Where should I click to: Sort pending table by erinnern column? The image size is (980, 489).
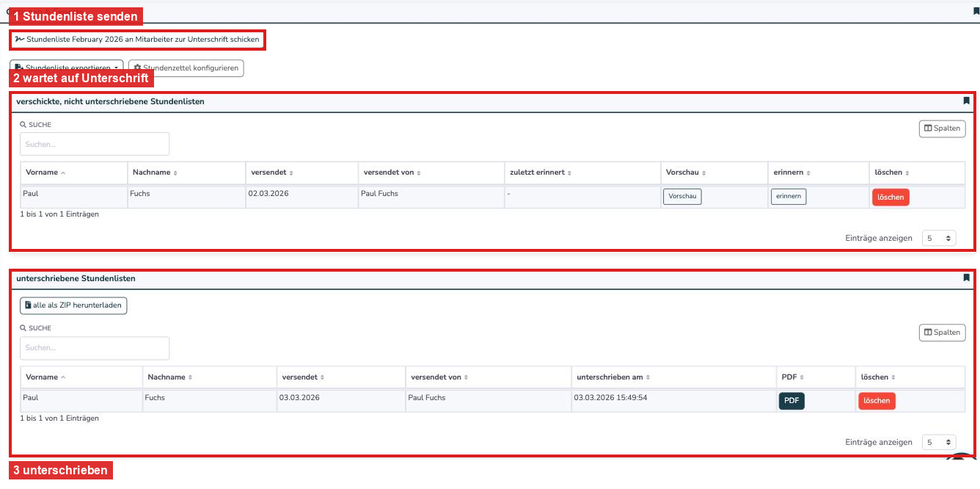pyautogui.click(x=819, y=173)
